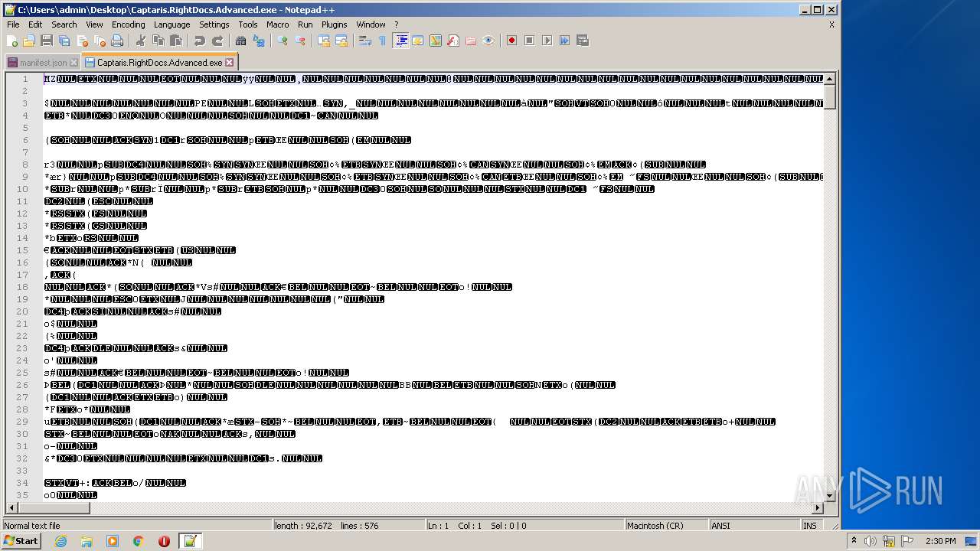Toggle word wrap in toolbar
This screenshot has height=551, width=980.
click(364, 41)
